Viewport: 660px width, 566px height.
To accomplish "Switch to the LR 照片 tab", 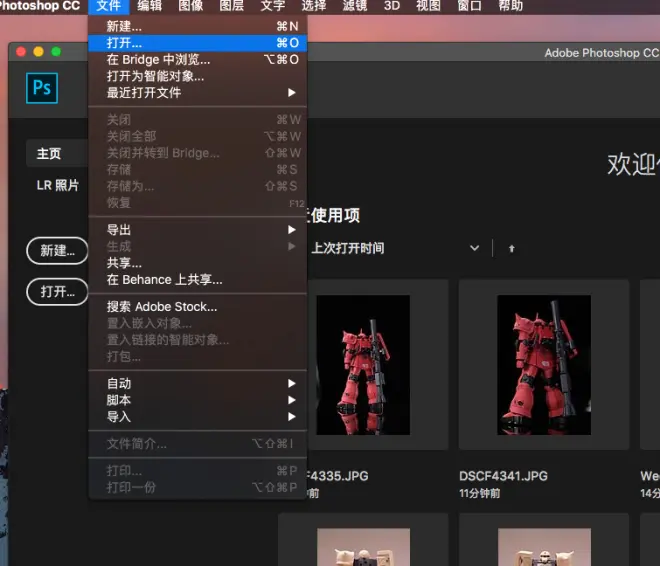I will (58, 185).
